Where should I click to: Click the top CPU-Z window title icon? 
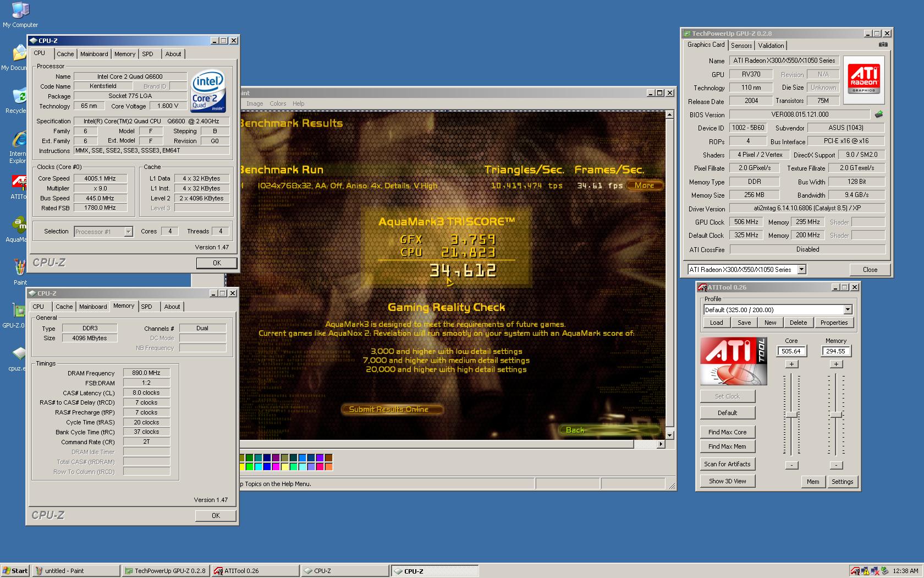coord(34,41)
